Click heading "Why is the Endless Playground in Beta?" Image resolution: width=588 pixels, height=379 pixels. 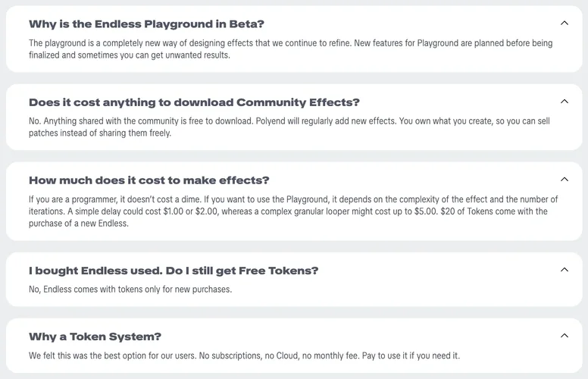tap(146, 24)
